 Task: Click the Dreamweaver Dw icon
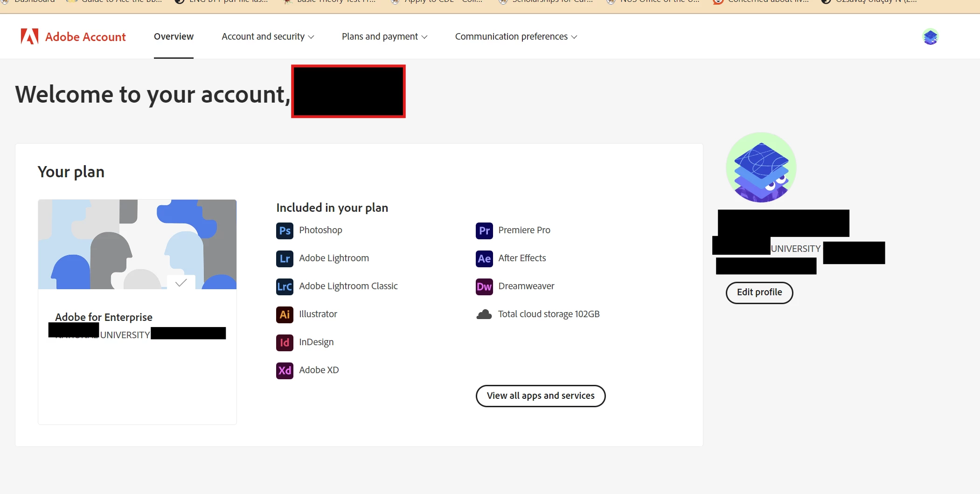pyautogui.click(x=484, y=286)
